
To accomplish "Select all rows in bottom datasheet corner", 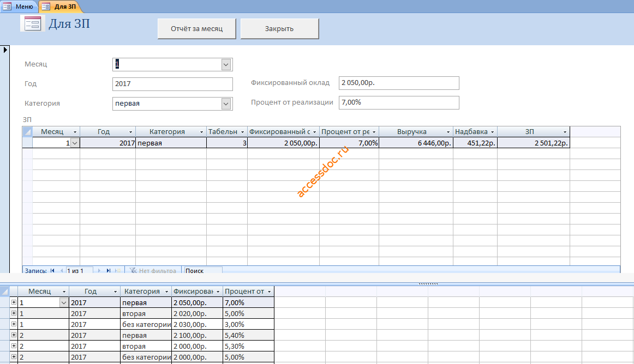I will (4, 292).
